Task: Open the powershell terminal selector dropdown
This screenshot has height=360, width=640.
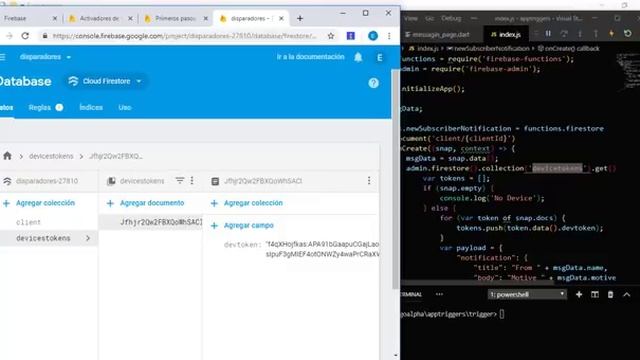Action: click(527, 294)
